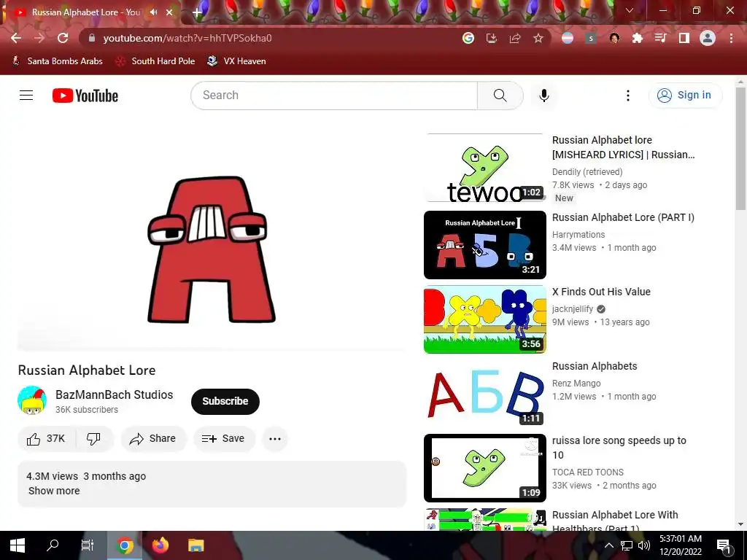Reload the page
Viewport: 747px width, 560px height.
(63, 38)
